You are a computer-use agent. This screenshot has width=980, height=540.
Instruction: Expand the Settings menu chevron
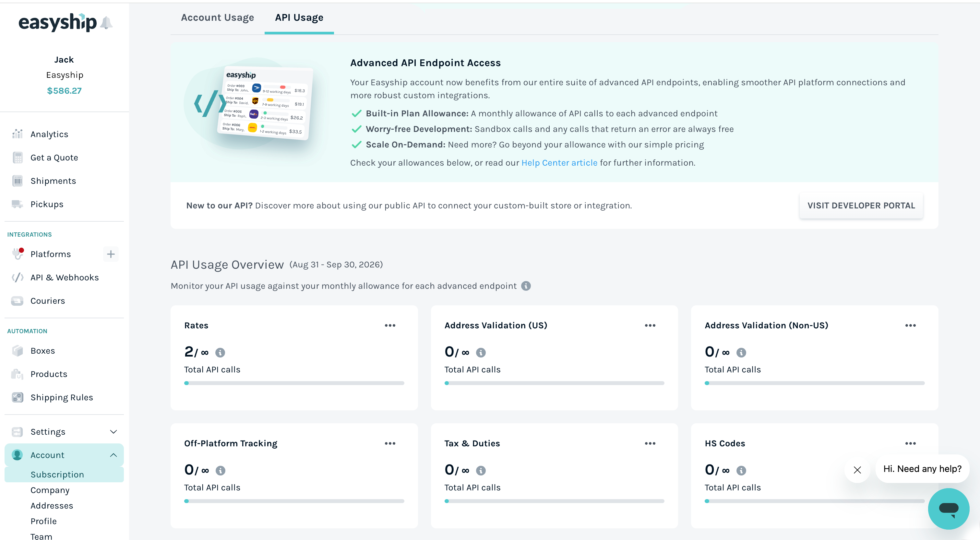[114, 432]
